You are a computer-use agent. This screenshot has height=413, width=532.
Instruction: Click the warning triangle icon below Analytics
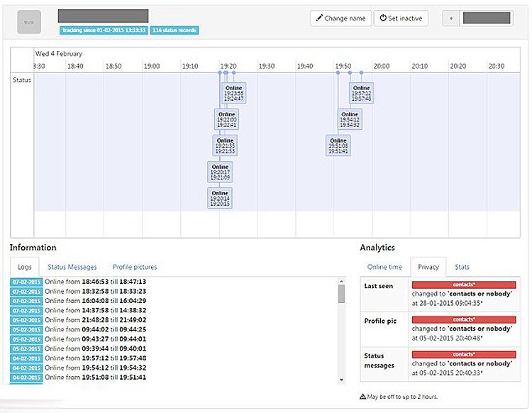(x=363, y=397)
